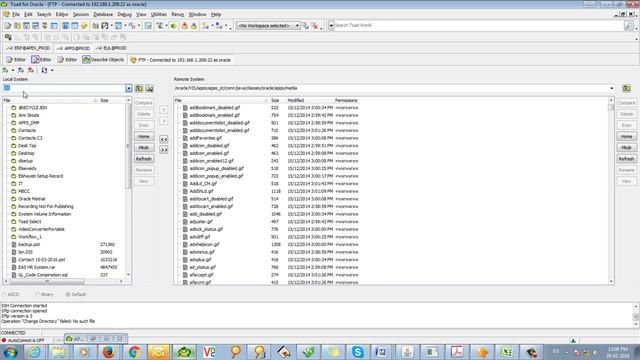Select the remote file addtocart_disabled.gif

[211, 199]
